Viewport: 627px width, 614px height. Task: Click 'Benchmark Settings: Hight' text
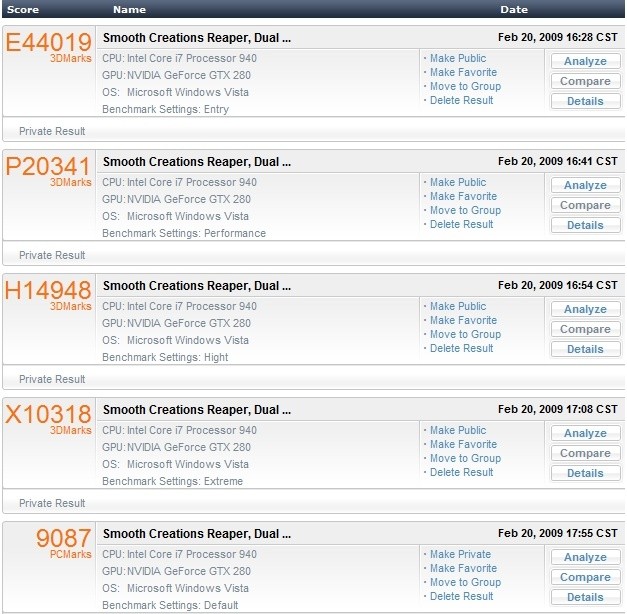pyautogui.click(x=165, y=357)
